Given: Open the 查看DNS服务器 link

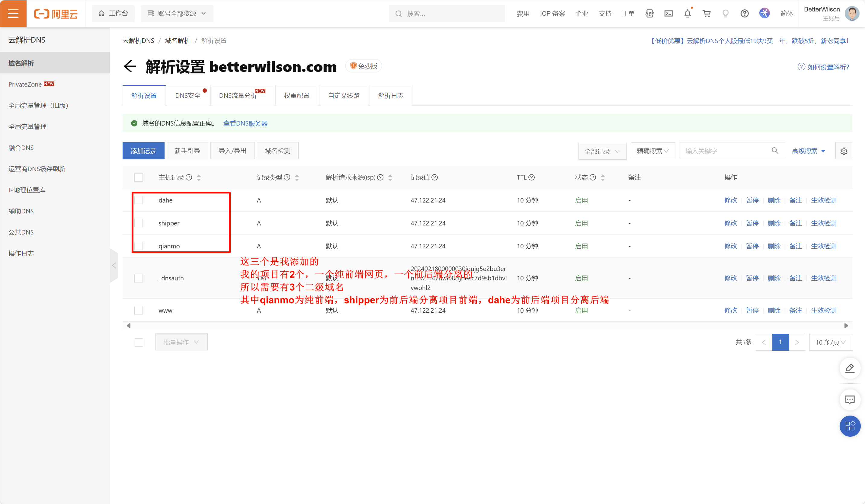Looking at the screenshot, I should 245,123.
